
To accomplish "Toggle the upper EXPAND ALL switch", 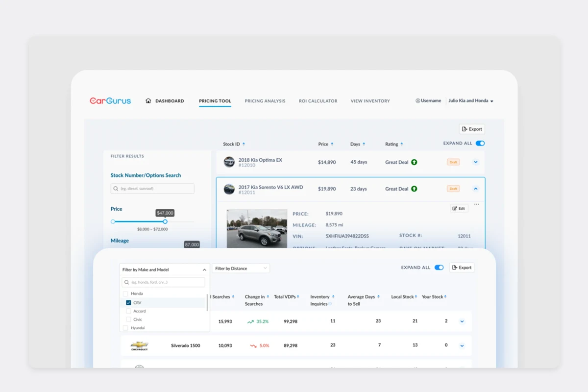I will pyautogui.click(x=480, y=143).
